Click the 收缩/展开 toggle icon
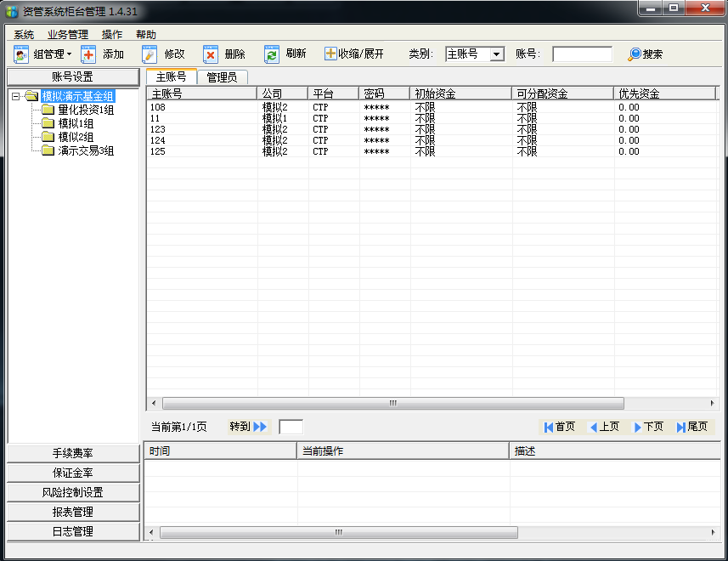 (x=330, y=54)
